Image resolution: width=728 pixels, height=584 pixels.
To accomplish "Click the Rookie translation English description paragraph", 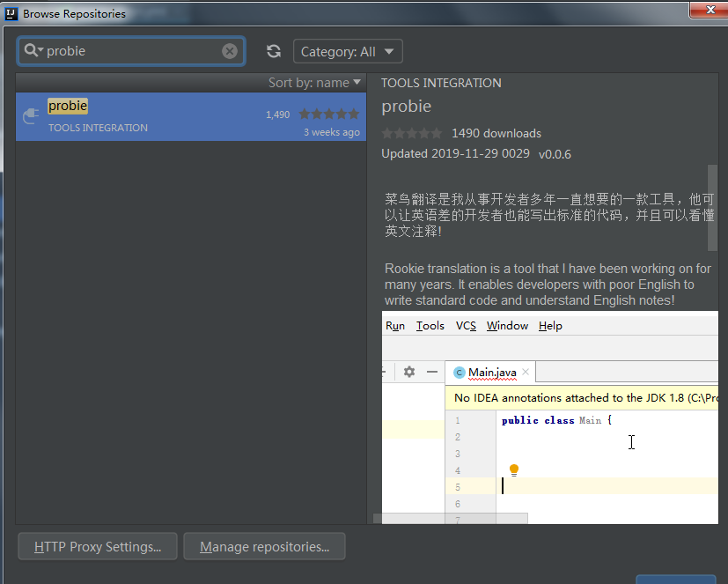I will [x=548, y=285].
